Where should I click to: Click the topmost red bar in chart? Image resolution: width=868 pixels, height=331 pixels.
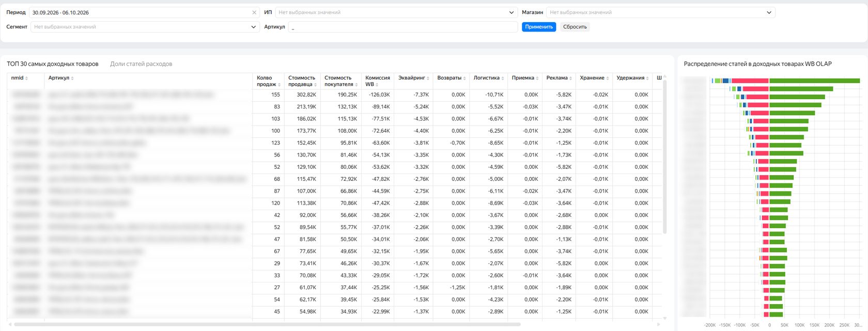pos(750,81)
